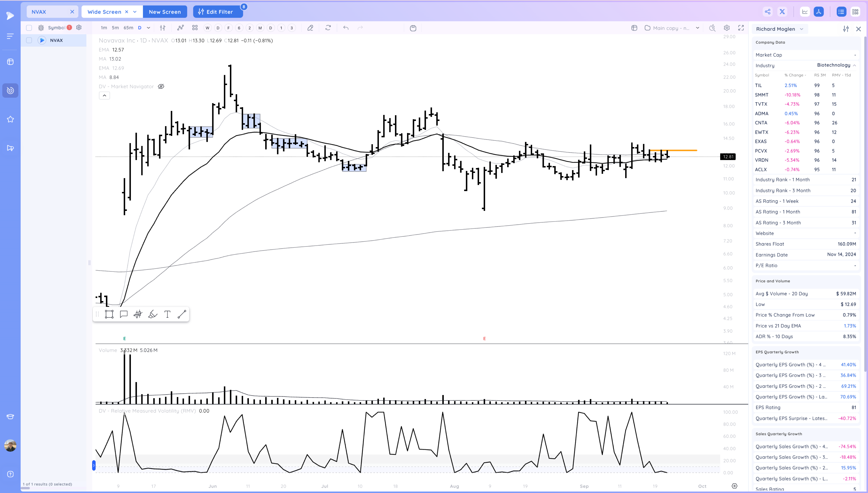Collapse the indicator legend chevron
The image size is (868, 493).
(104, 96)
